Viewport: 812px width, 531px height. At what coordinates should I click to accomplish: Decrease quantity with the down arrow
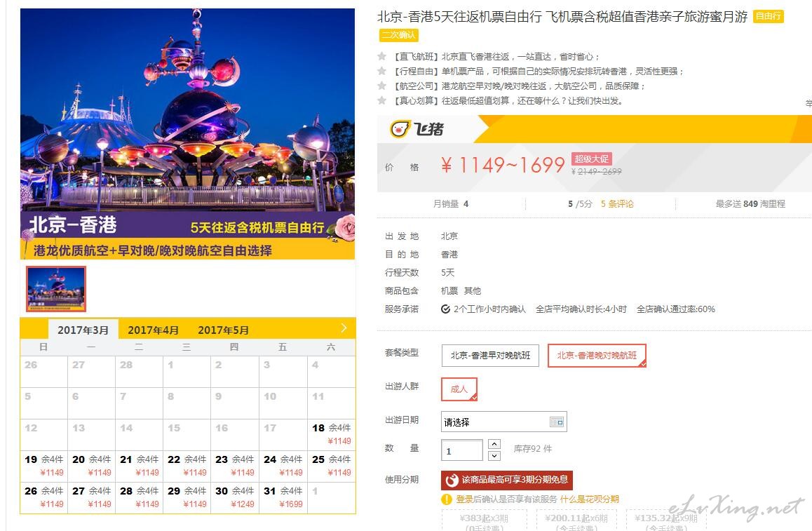(x=494, y=456)
